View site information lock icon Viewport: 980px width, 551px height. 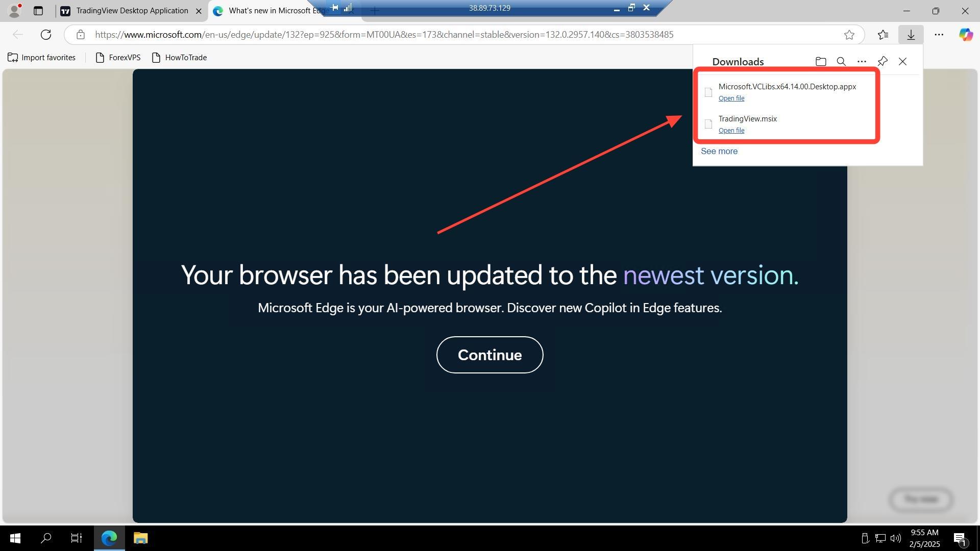[x=80, y=35]
